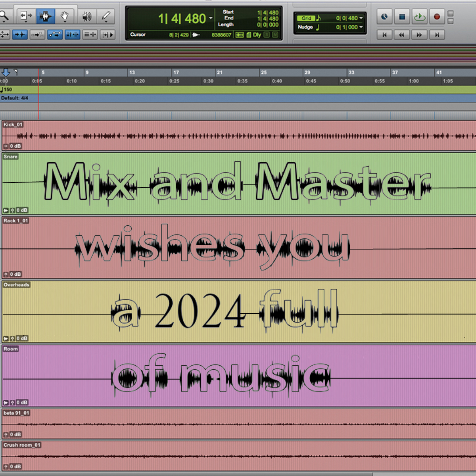
Task: Click bar 17 on the Bars ruler
Action: [176, 73]
